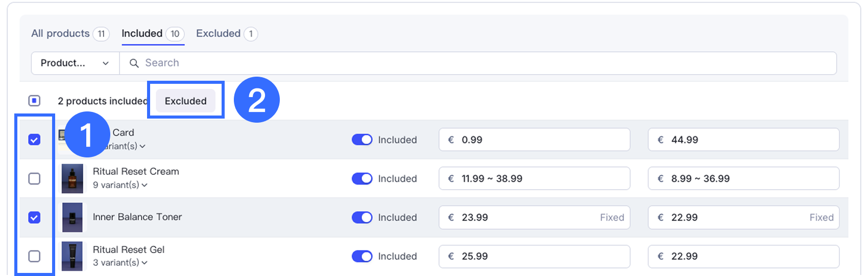Toggle off Included for Ritual Reset Cream
868x276 pixels.
point(362,178)
